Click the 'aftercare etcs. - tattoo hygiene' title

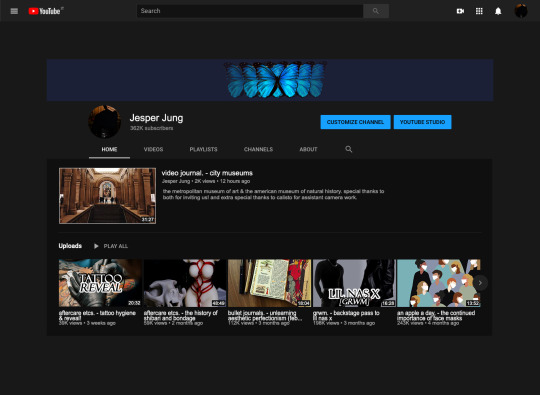tap(97, 315)
